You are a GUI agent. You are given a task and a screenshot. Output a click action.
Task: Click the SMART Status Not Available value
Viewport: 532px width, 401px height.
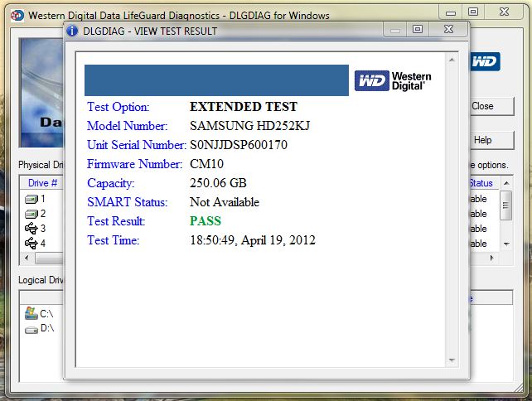(x=225, y=202)
